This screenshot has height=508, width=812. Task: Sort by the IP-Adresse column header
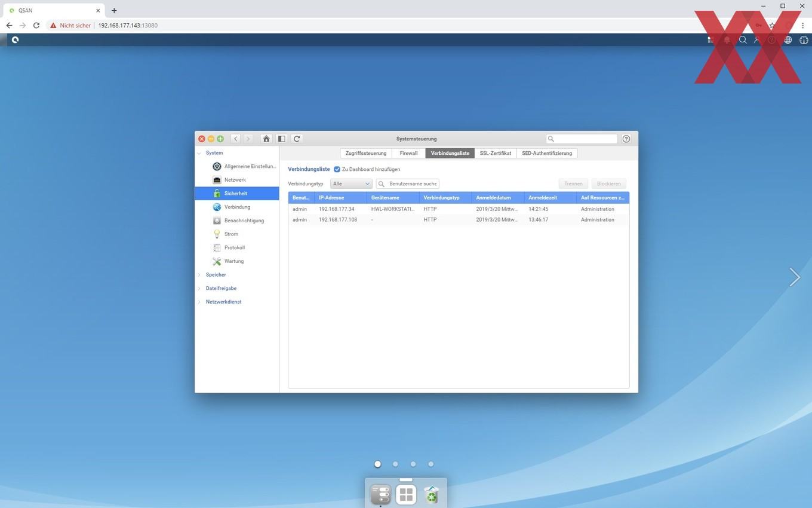(x=340, y=198)
